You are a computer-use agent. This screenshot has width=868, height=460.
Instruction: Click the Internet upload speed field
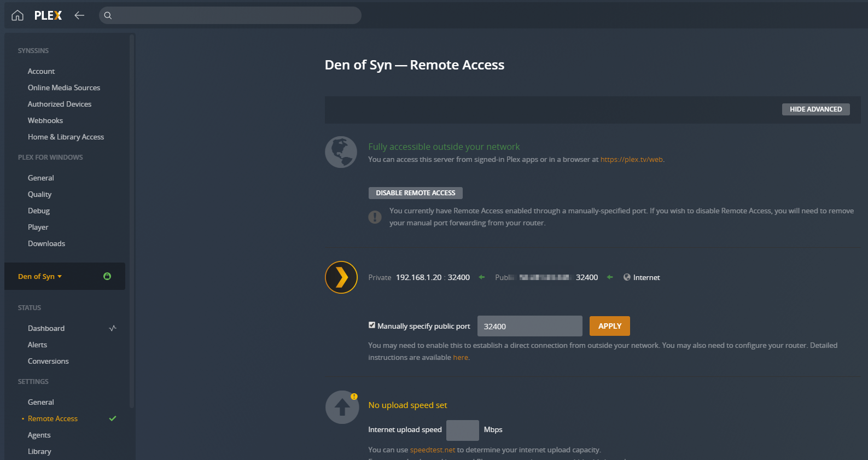(463, 430)
